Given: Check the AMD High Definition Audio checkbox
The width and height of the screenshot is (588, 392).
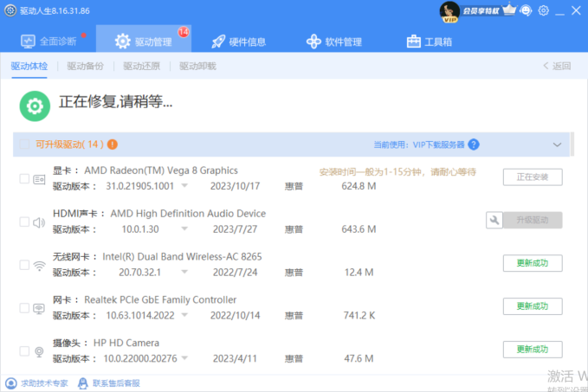Looking at the screenshot, I should (24, 222).
